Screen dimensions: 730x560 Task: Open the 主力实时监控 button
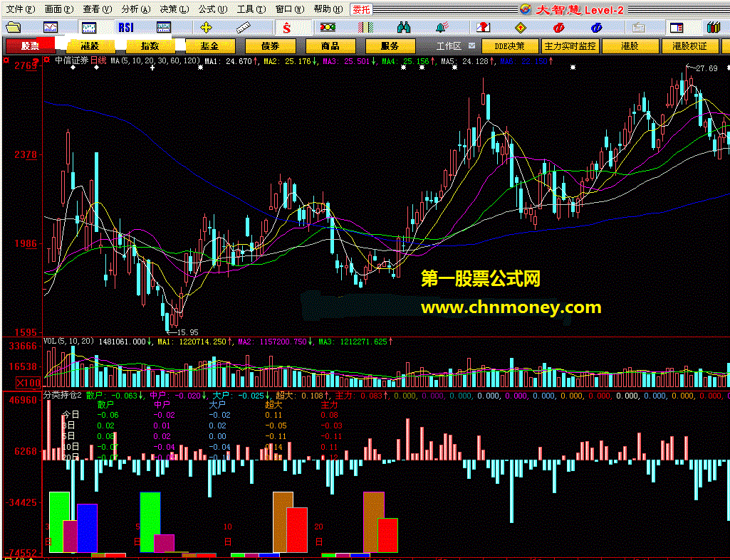(x=570, y=46)
